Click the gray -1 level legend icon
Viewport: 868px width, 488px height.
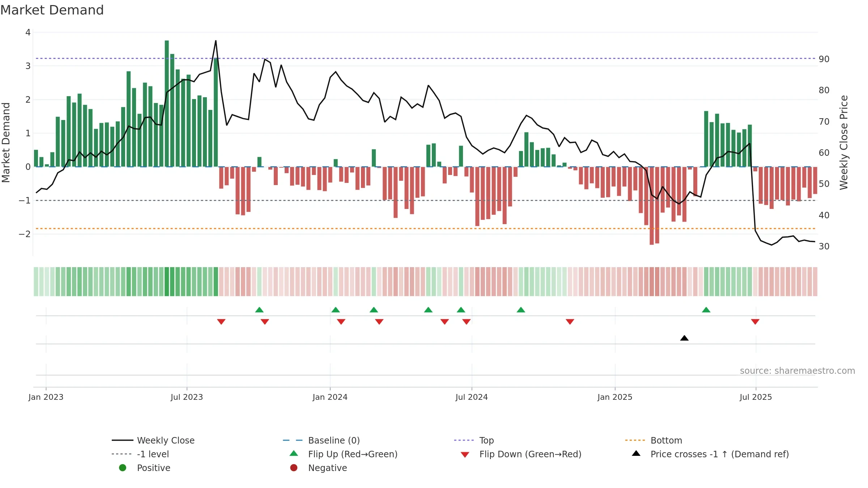[x=122, y=454]
